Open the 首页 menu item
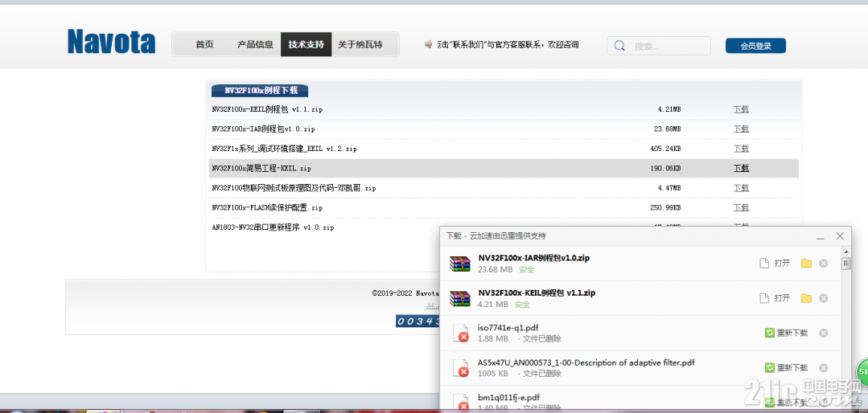 (x=204, y=45)
